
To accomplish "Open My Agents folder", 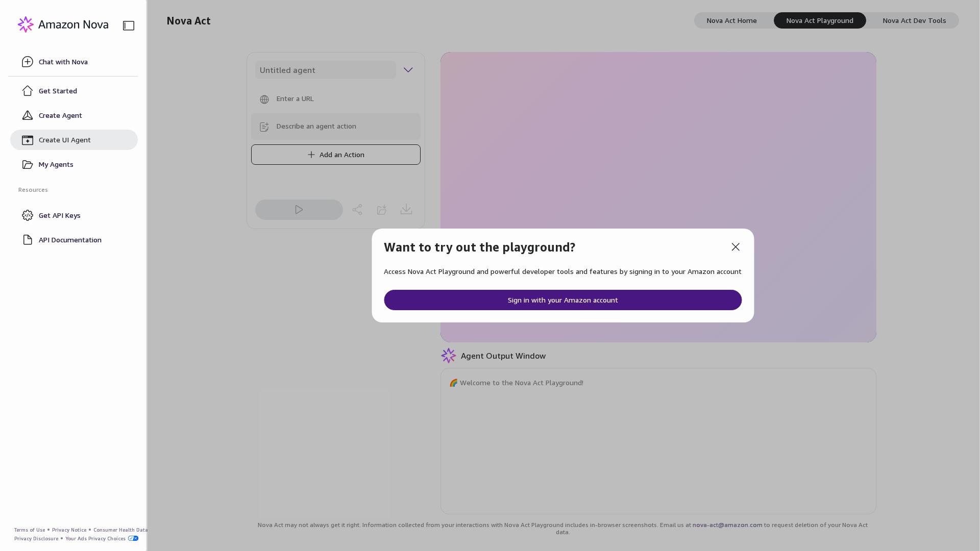I will tap(56, 164).
